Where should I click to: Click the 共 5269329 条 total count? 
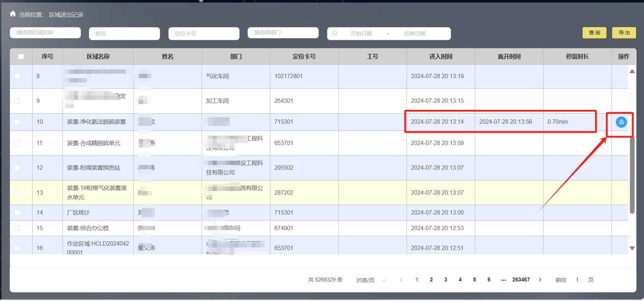[325, 280]
